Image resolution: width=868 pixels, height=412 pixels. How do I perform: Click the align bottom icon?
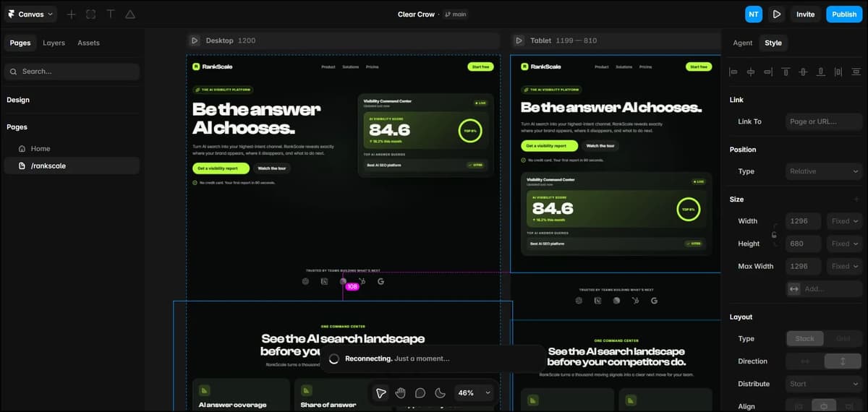(821, 72)
